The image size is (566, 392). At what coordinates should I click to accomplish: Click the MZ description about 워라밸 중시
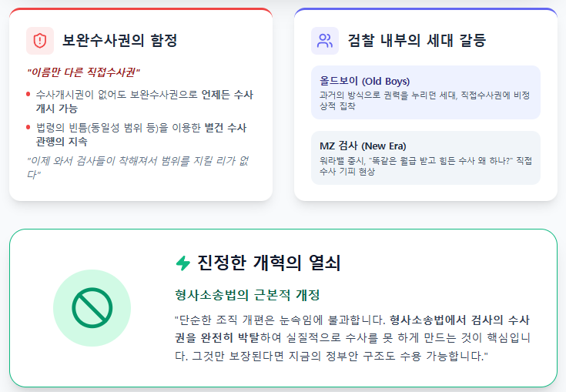pyautogui.click(x=425, y=165)
